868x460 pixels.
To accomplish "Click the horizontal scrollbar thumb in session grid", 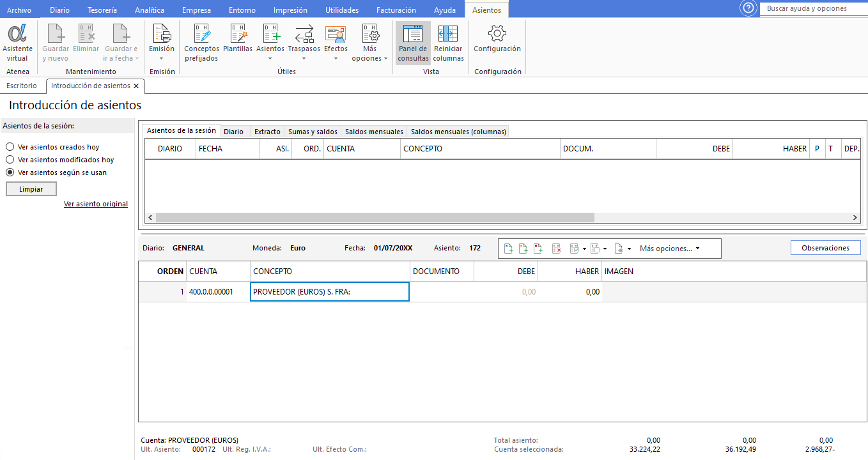I will pos(375,218).
